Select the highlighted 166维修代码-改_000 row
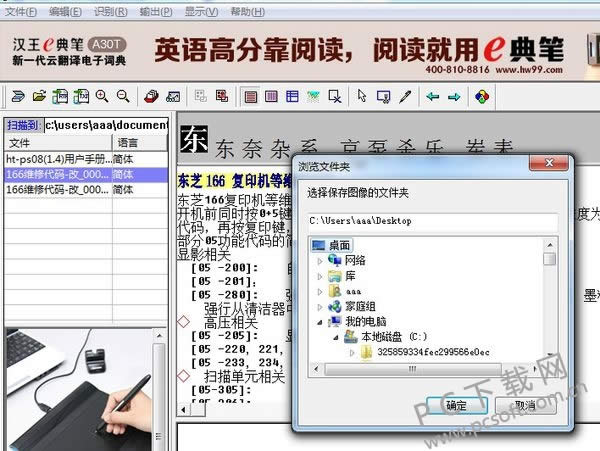The width and height of the screenshot is (600, 451). pyautogui.click(x=86, y=175)
